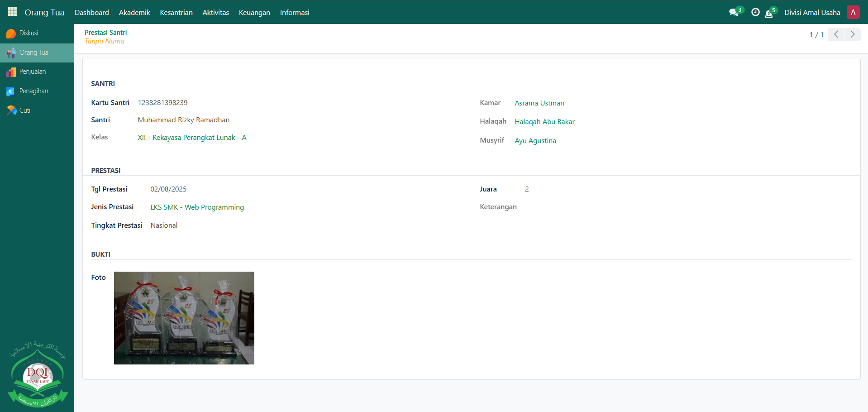Expand the Kesantrian menu

click(176, 13)
